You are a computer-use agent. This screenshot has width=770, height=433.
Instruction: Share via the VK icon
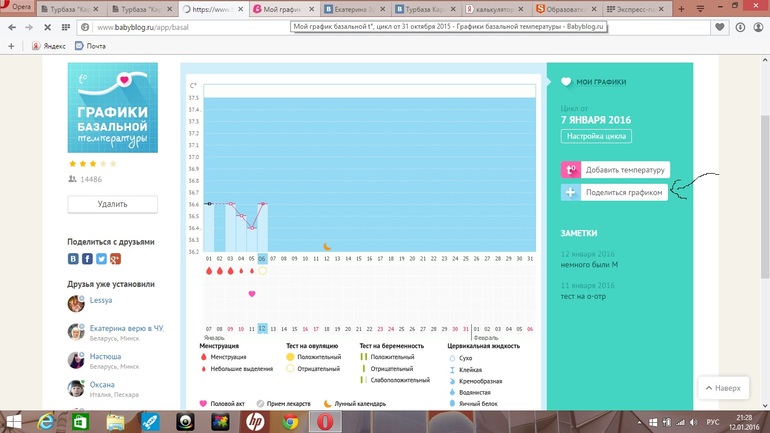pyautogui.click(x=73, y=258)
